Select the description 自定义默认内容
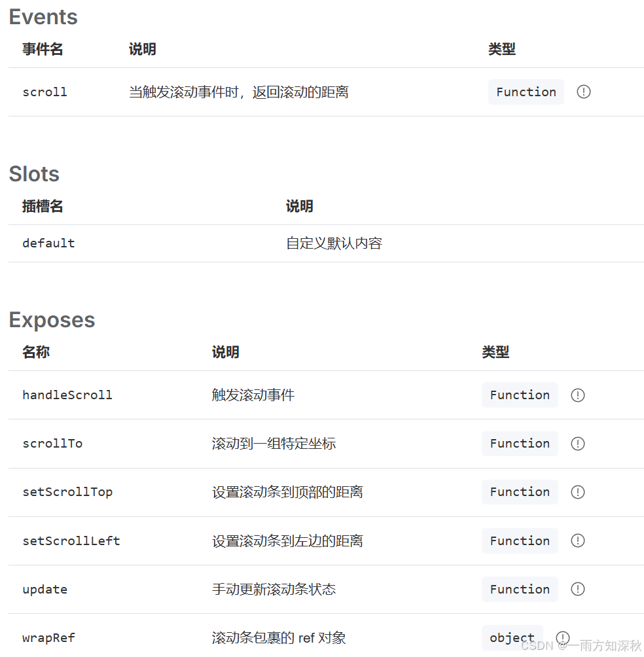This screenshot has height=657, width=644. pyautogui.click(x=334, y=243)
